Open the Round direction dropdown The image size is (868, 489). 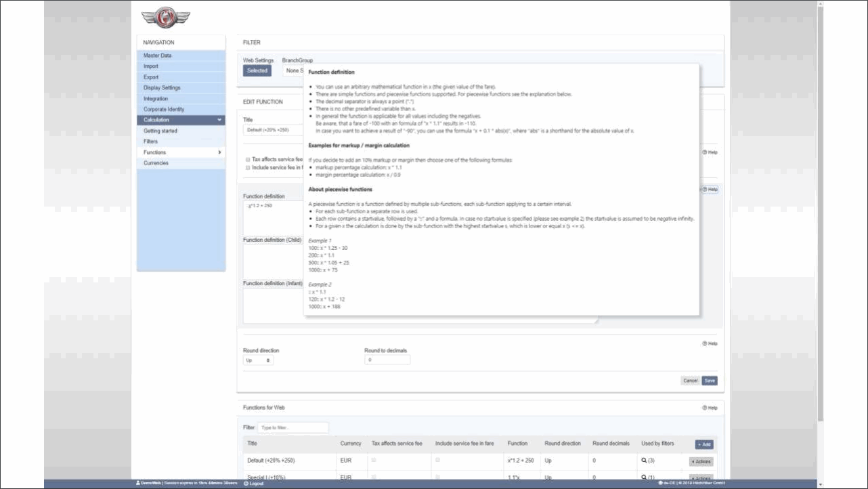pyautogui.click(x=259, y=360)
